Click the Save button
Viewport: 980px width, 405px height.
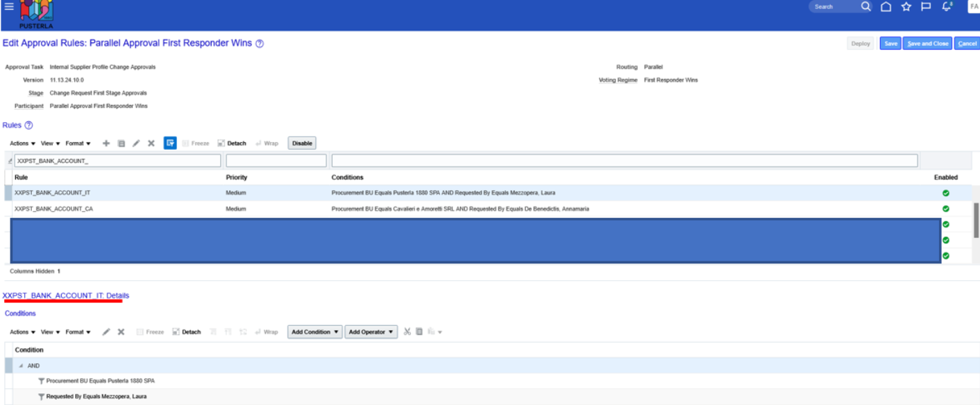[890, 43]
